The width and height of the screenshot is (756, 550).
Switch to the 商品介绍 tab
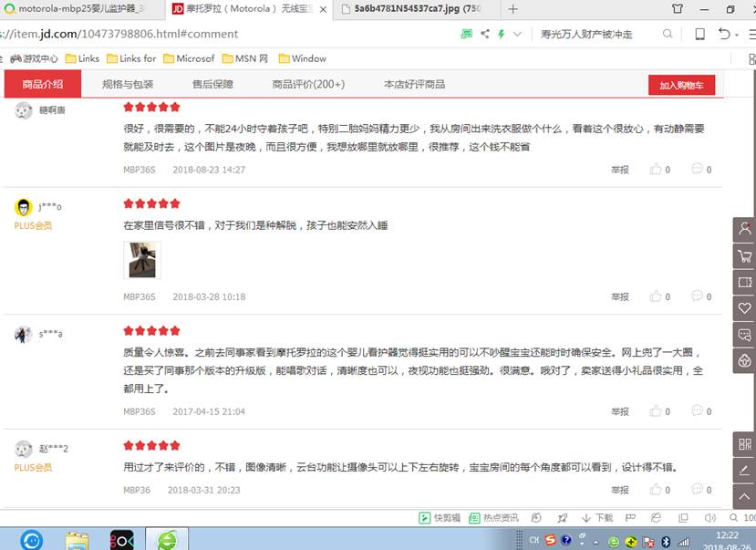[x=43, y=84]
